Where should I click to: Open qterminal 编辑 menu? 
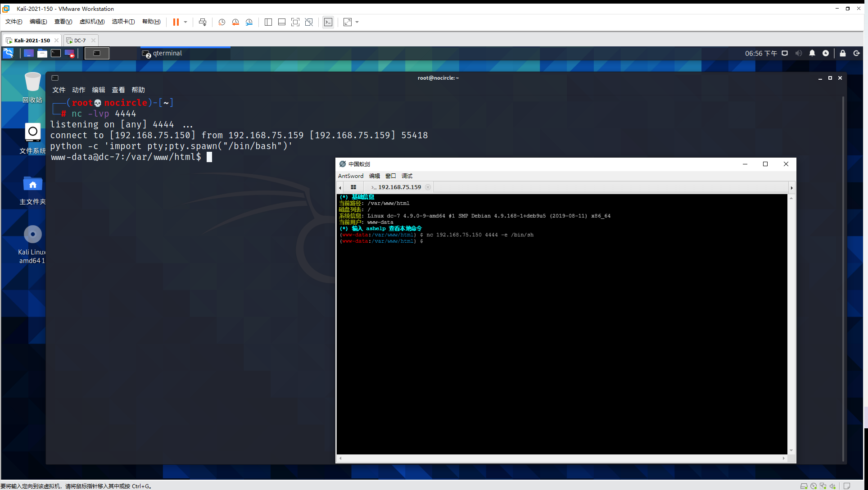pyautogui.click(x=99, y=90)
